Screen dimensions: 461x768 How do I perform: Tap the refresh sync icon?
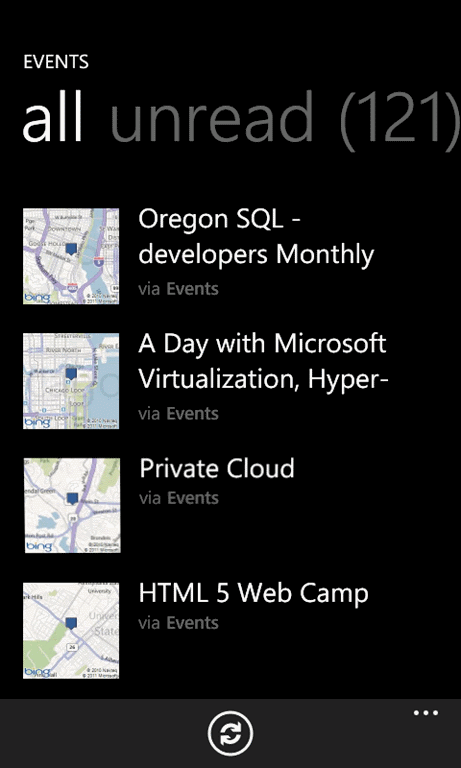230,733
